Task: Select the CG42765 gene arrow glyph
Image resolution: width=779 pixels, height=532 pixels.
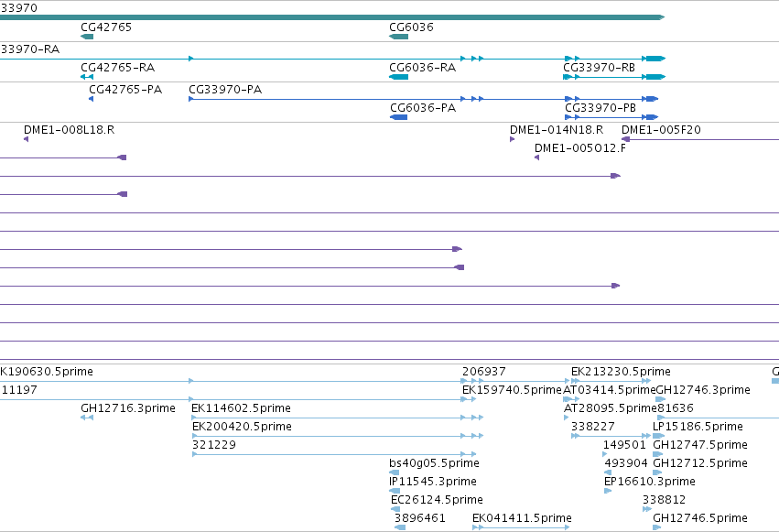Action: tap(87, 37)
